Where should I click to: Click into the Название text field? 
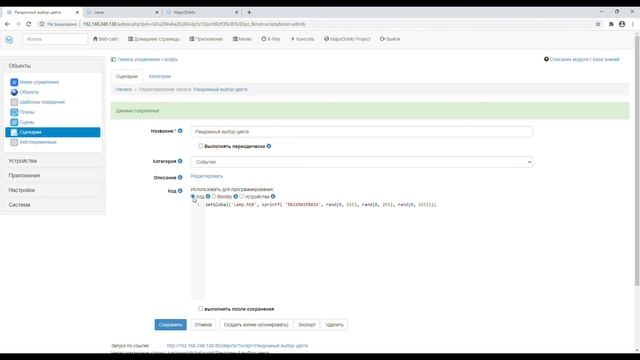point(362,132)
